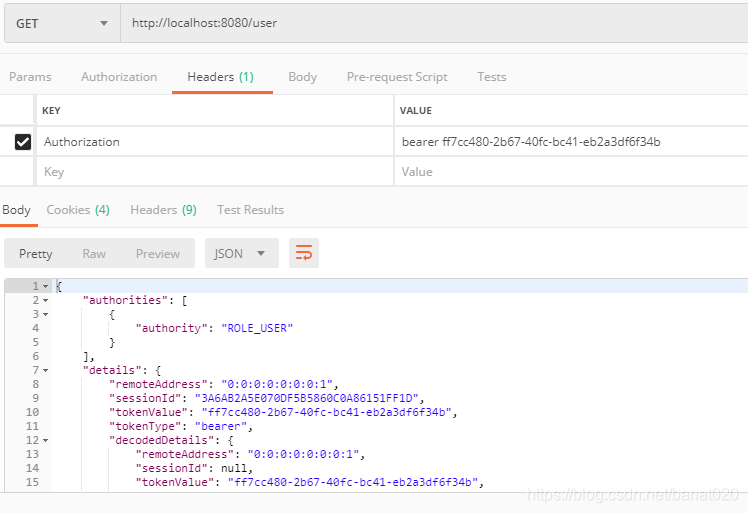748x513 pixels.
Task: Click the empty Key field for new header
Action: click(x=215, y=172)
